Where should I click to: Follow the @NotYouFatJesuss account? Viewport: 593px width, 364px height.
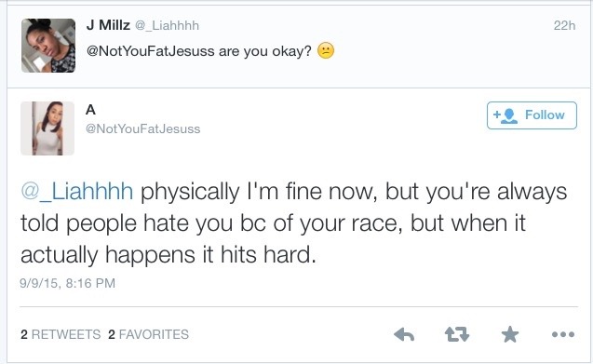pos(532,115)
